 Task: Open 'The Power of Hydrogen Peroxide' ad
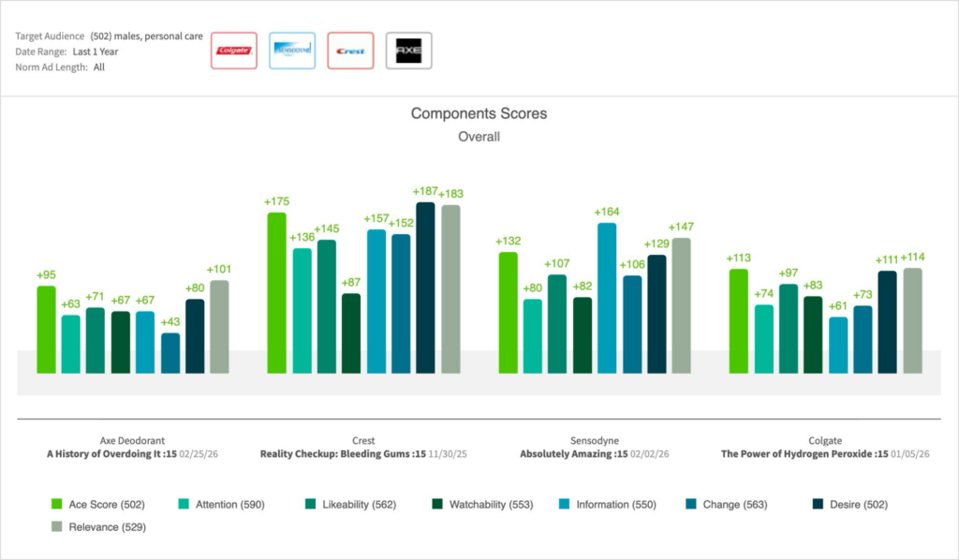(x=796, y=453)
